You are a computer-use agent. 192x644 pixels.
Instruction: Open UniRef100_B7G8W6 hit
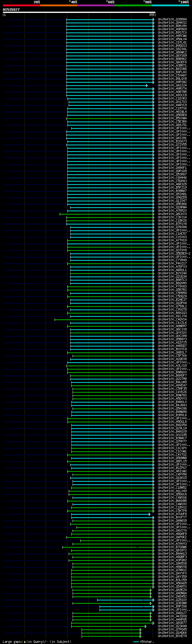172,547
